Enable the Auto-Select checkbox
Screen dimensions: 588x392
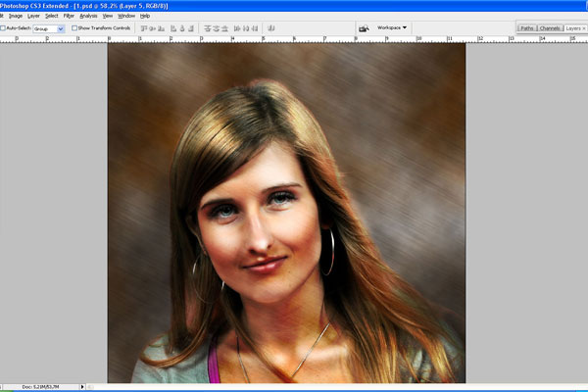[3, 28]
